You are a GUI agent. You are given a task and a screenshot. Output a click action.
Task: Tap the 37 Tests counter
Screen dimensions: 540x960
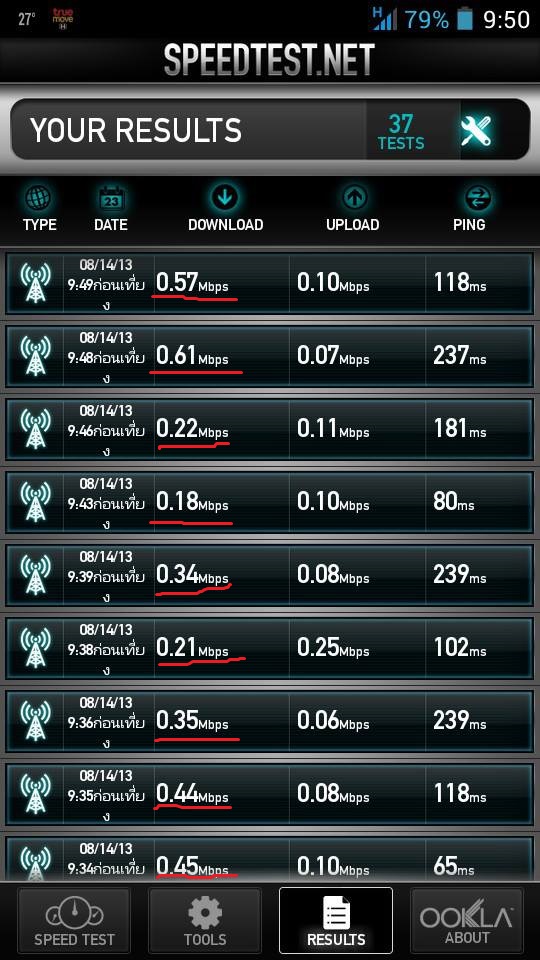click(401, 132)
